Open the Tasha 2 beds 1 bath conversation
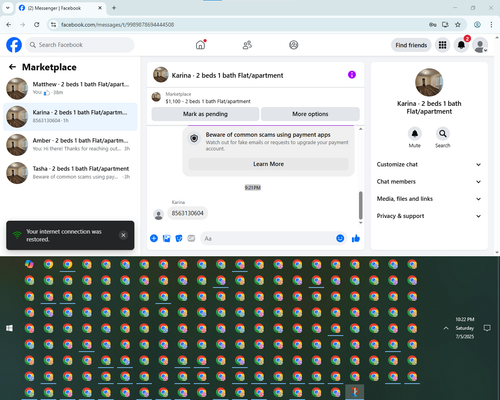This screenshot has height=400, width=500. pyautogui.click(x=70, y=173)
